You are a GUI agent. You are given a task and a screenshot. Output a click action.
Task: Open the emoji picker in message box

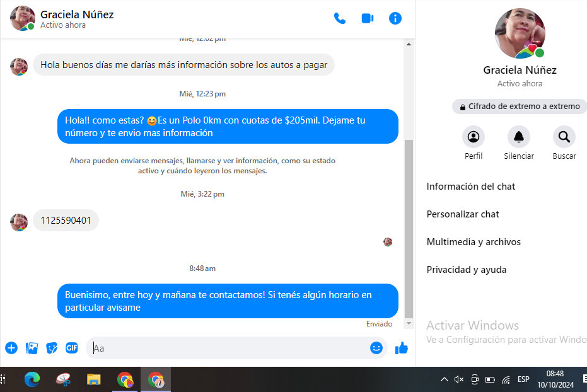pyautogui.click(x=376, y=348)
